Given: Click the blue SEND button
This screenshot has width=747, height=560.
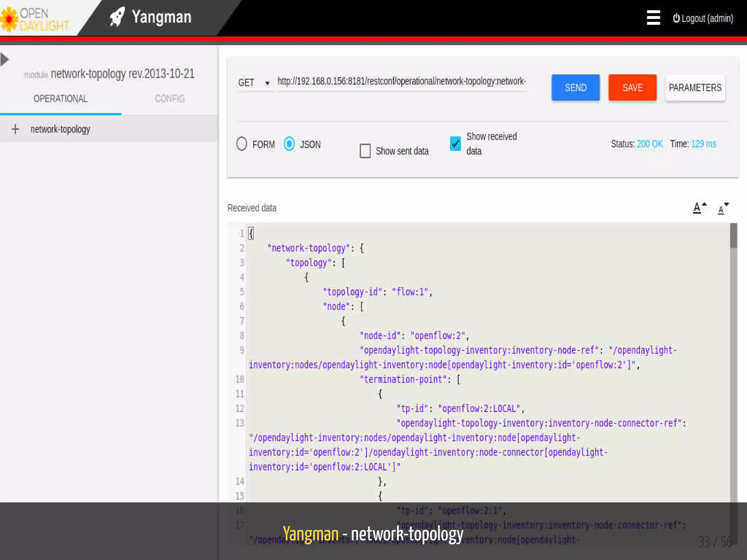Looking at the screenshot, I should (x=576, y=87).
